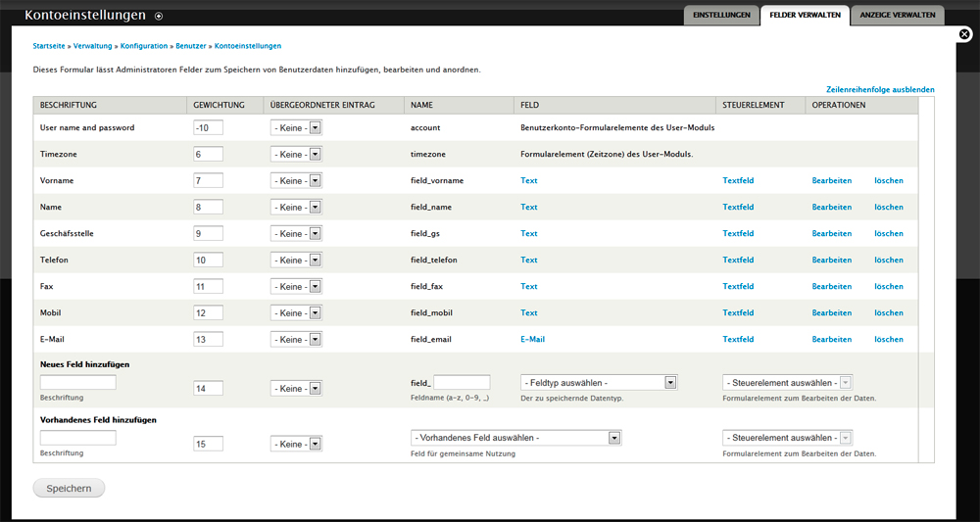This screenshot has width=980, height=522.
Task: Click Bearbeiten for the Telefon field
Action: click(831, 261)
